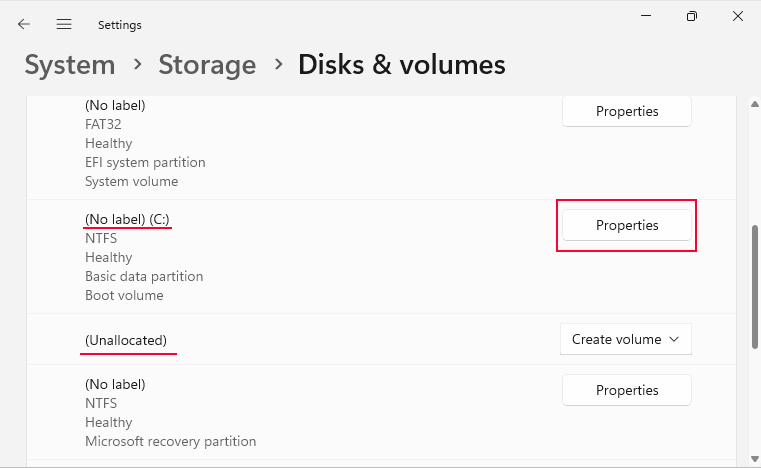Open Properties for FAT32 EFI partition

(627, 111)
